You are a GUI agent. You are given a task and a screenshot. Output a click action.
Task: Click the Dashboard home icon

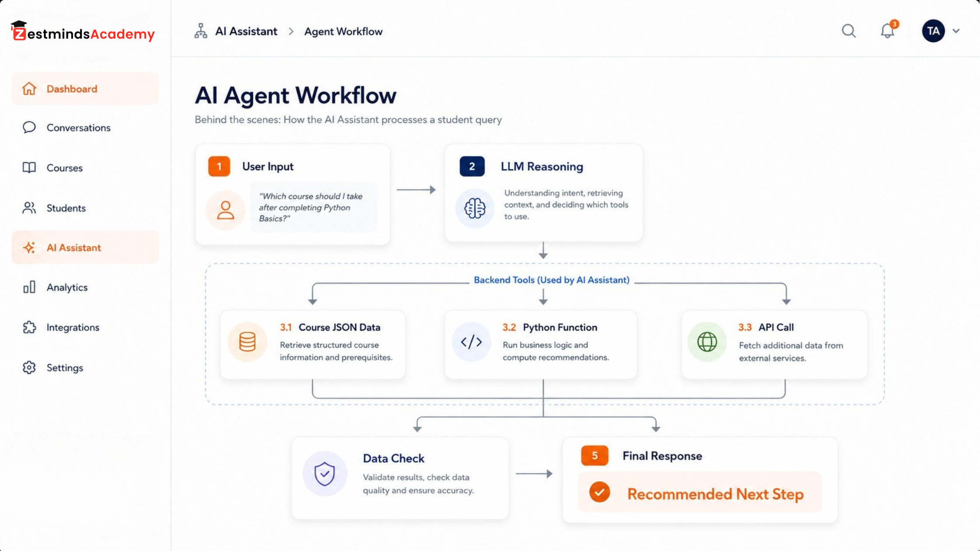pyautogui.click(x=29, y=89)
